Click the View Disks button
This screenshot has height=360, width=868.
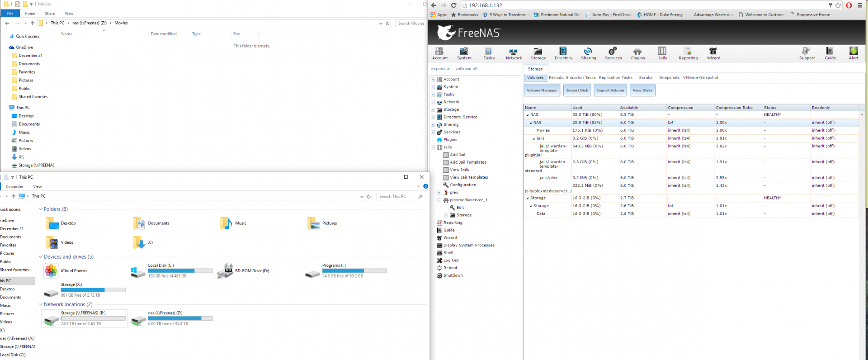click(x=642, y=90)
